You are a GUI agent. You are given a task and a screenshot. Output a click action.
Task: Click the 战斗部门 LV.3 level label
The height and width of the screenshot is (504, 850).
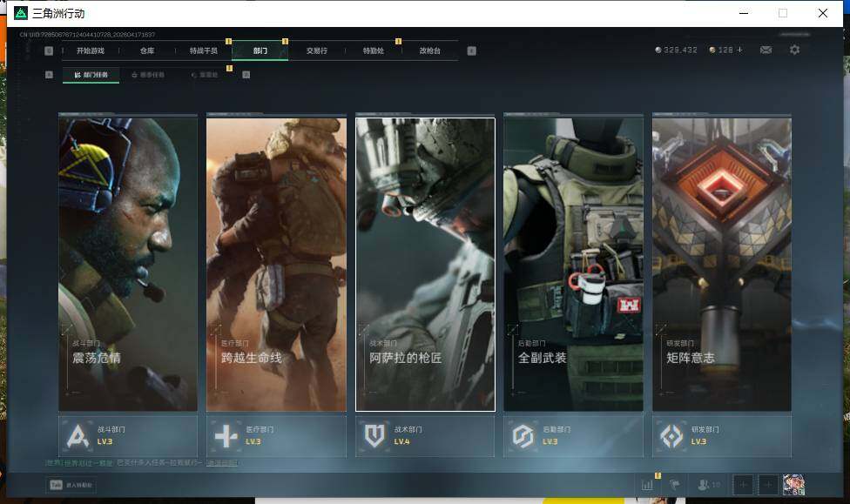(x=105, y=441)
